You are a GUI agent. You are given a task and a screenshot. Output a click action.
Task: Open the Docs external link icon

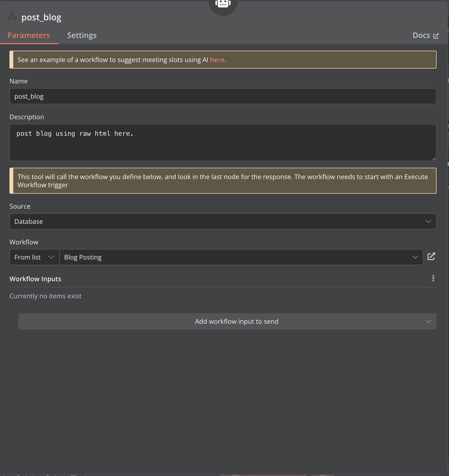[436, 36]
